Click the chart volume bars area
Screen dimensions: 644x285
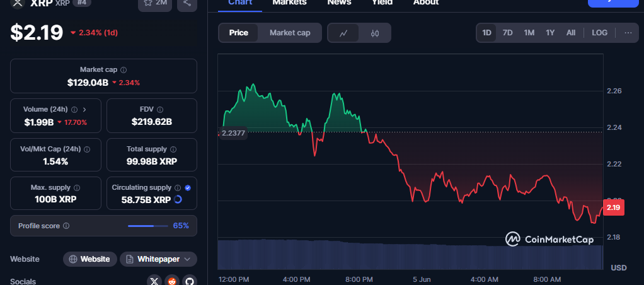pyautogui.click(x=410, y=254)
